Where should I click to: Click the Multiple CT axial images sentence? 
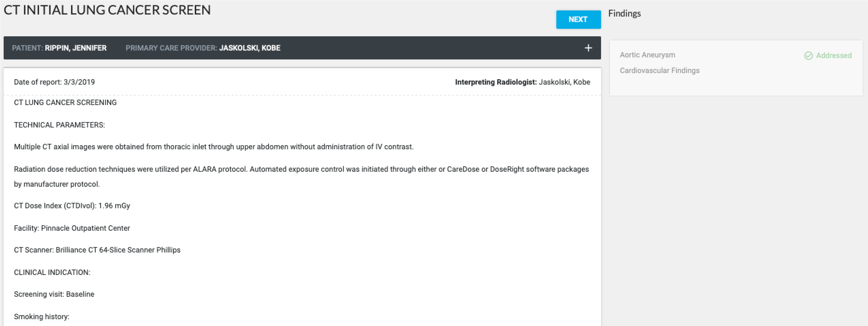coord(214,147)
